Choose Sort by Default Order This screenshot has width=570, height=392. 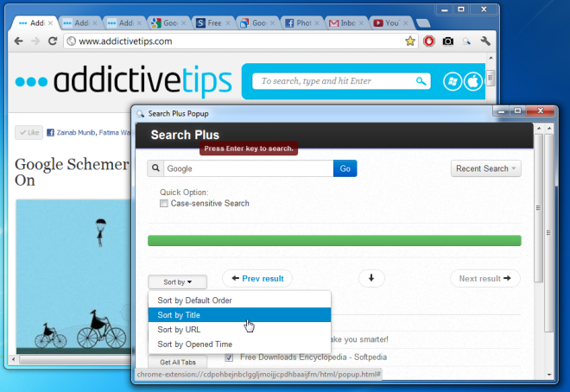(239, 300)
